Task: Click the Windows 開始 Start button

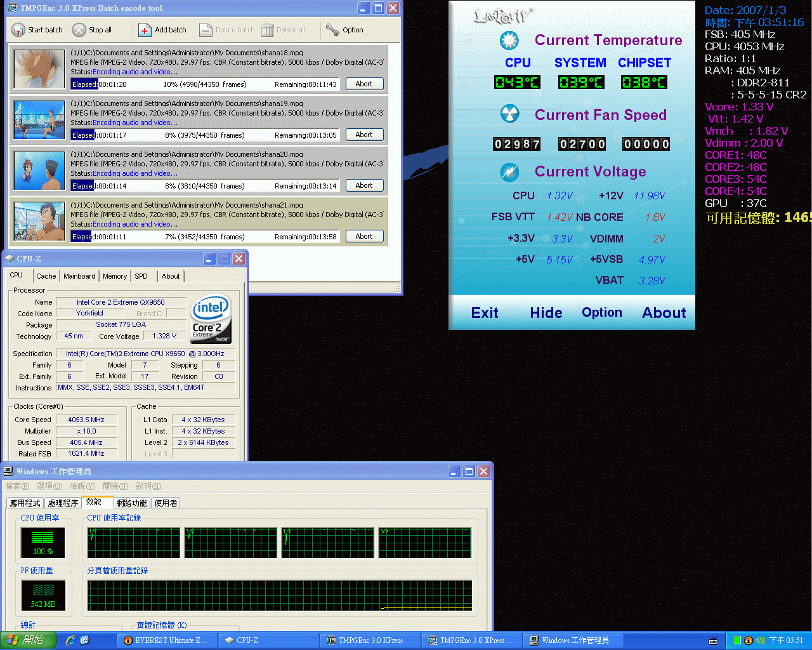Action: click(x=29, y=640)
